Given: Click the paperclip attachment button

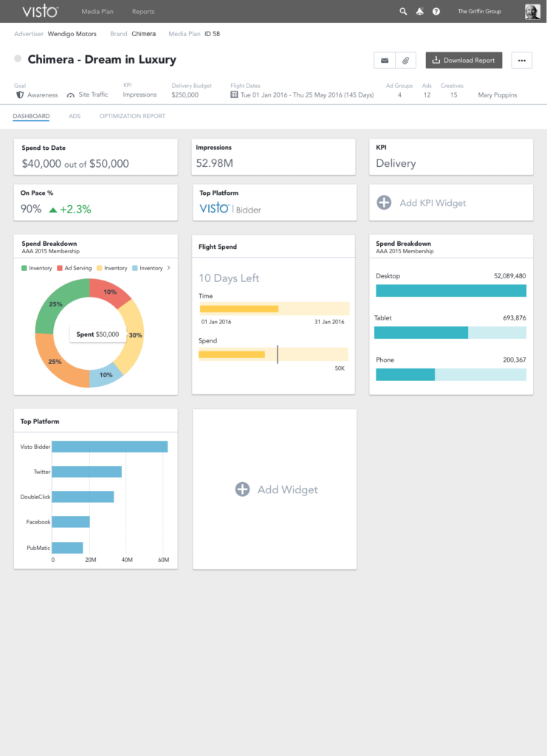Looking at the screenshot, I should click(x=406, y=61).
